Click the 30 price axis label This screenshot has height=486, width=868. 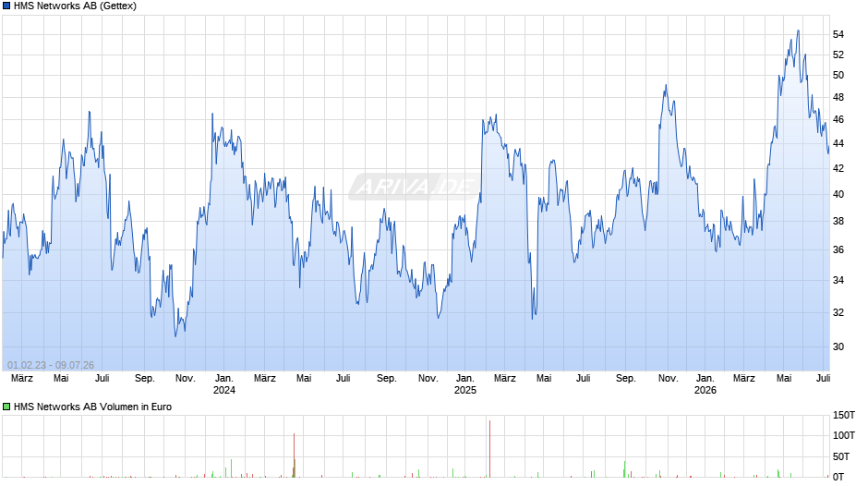coord(838,346)
